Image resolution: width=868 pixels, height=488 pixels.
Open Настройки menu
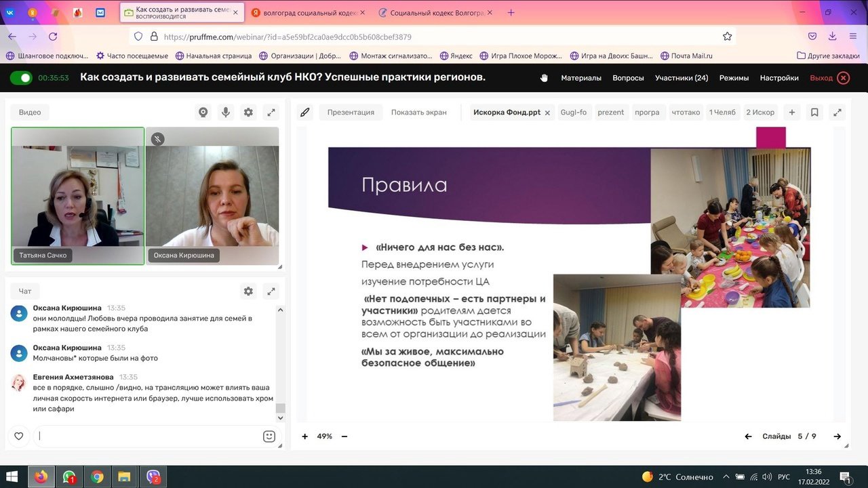coord(779,78)
